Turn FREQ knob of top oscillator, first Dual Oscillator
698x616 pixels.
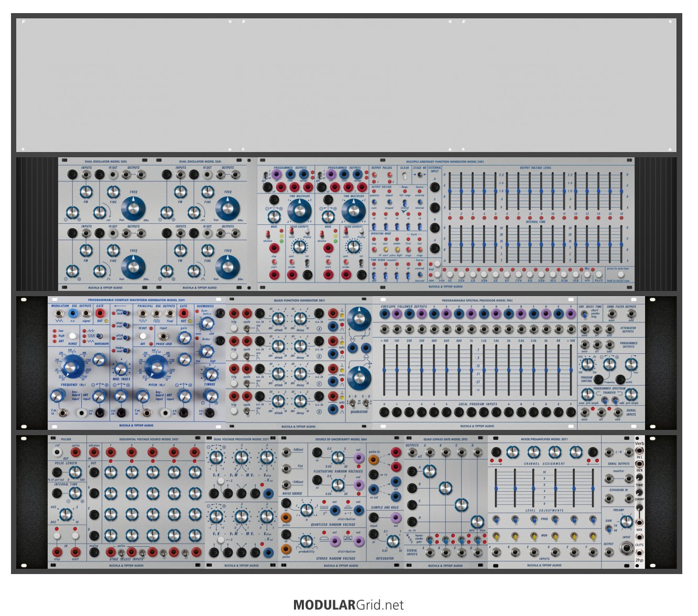click(134, 209)
